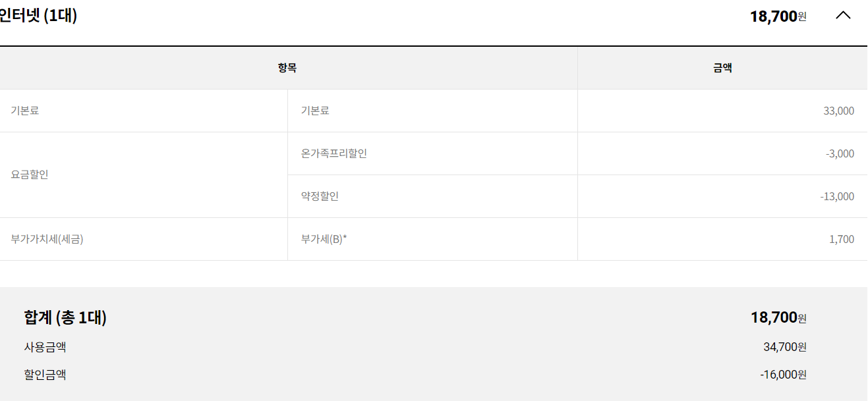This screenshot has height=401, width=868.
Task: Click the 금액 column header
Action: tap(722, 68)
